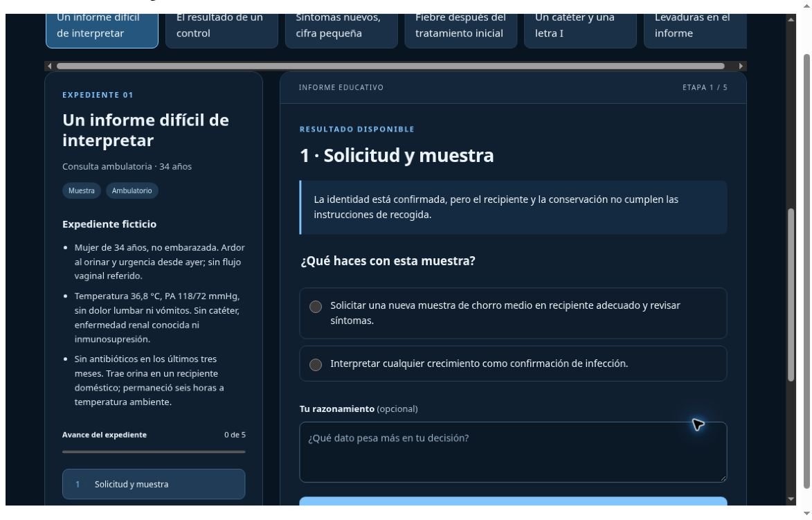812x520 pixels.
Task: Select radio "Solicitar una nueva muestra de chorro medio"
Action: coord(316,307)
